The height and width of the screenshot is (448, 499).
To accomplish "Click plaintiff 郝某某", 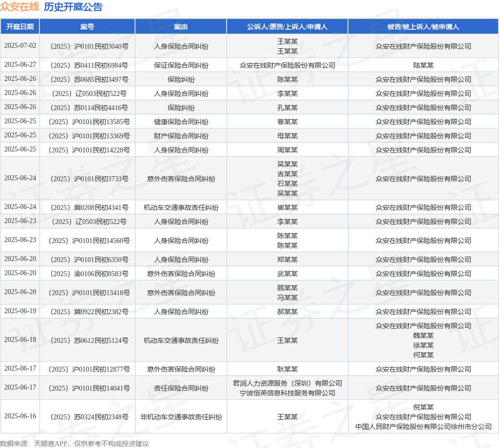I will point(288,312).
